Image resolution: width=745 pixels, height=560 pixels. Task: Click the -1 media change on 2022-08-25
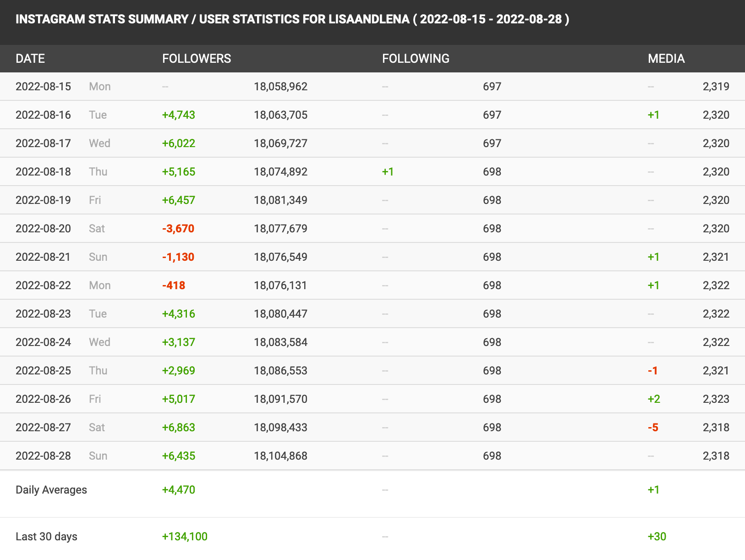click(653, 371)
